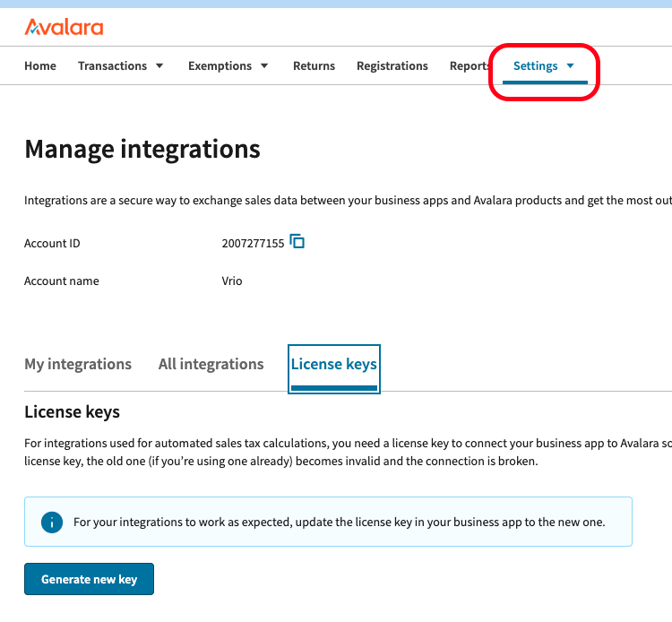Switch to the All integrations tab
The width and height of the screenshot is (672, 622).
[x=211, y=364]
